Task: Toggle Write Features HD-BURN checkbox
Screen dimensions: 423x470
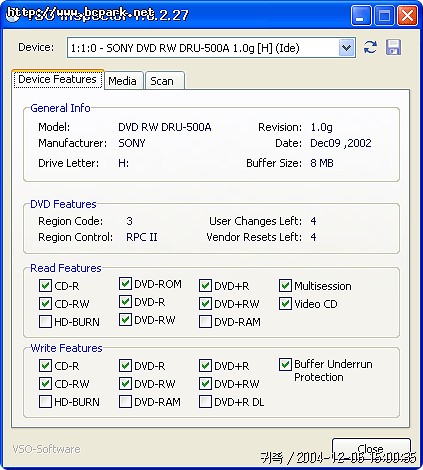Action: [x=45, y=402]
